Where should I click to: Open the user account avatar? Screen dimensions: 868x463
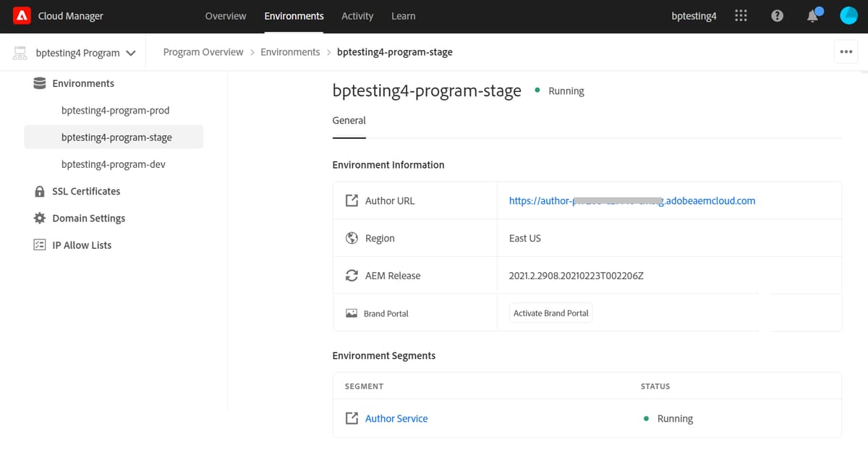(848, 15)
